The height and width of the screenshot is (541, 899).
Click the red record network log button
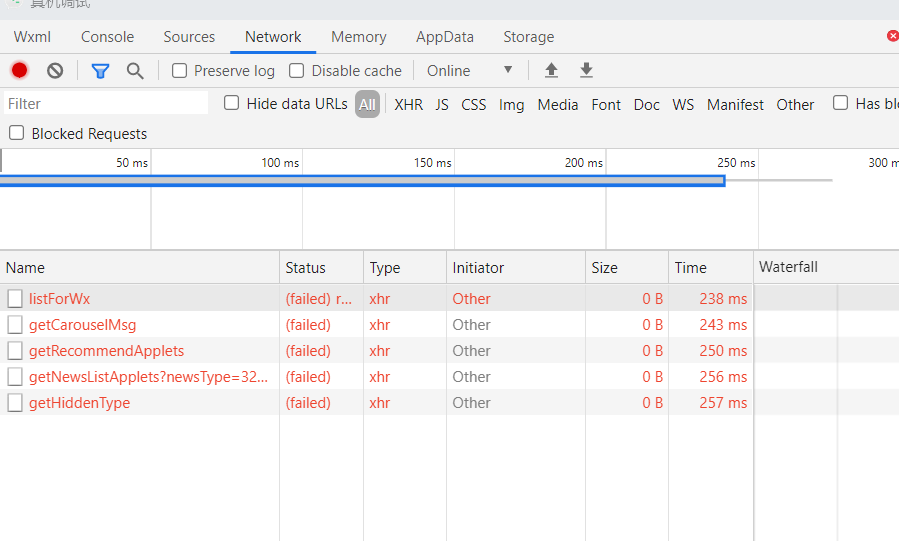(x=19, y=70)
